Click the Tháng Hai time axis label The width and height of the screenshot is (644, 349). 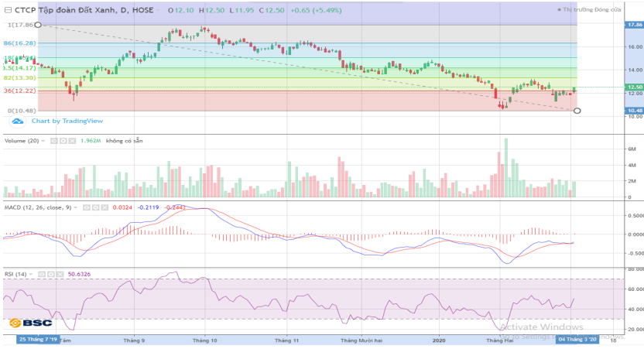coord(500,340)
